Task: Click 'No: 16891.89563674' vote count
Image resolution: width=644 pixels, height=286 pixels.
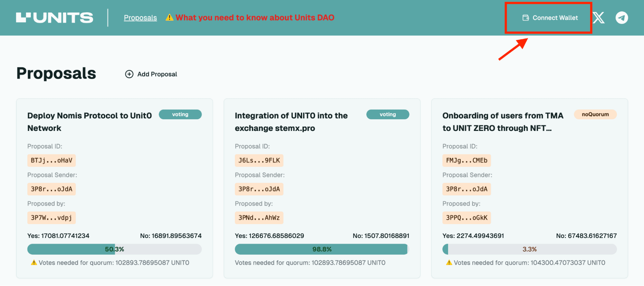Action: coord(171,236)
